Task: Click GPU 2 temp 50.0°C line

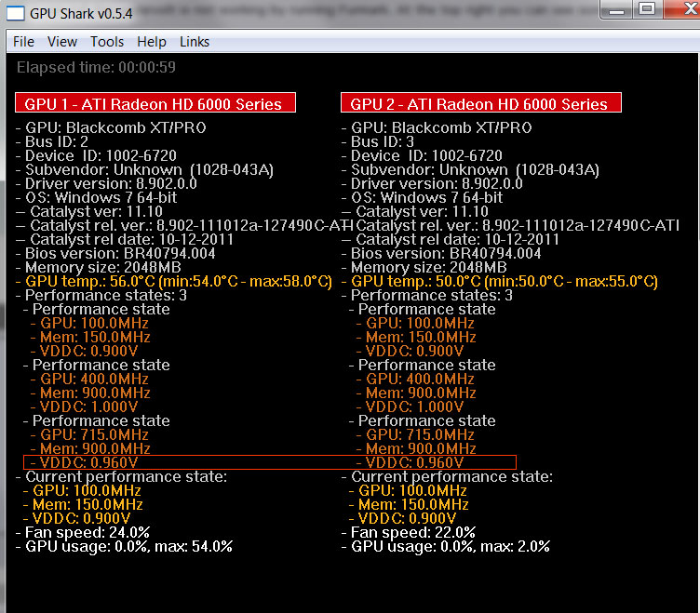Action: click(500, 282)
